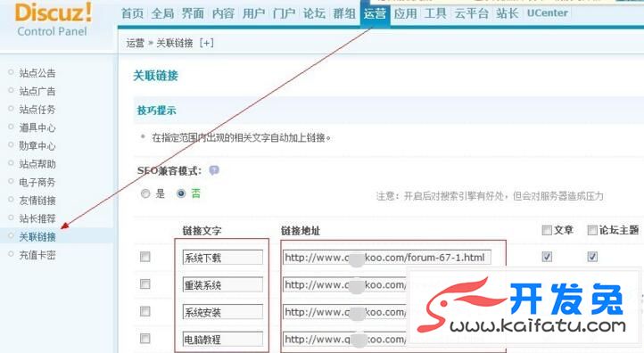Viewport: 644px width, 353px height.
Task: Edit the link text field 系统下载
Action: tap(223, 258)
